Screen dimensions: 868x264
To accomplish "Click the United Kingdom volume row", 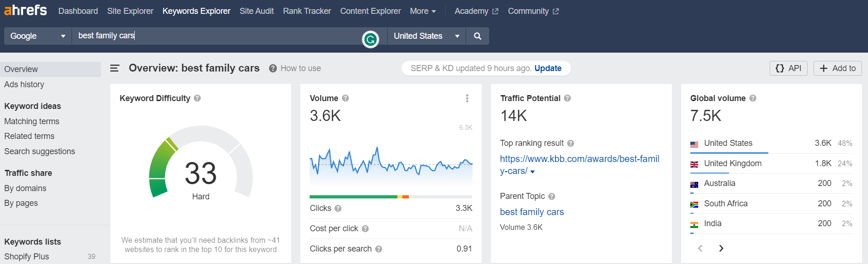I will pos(771,164).
